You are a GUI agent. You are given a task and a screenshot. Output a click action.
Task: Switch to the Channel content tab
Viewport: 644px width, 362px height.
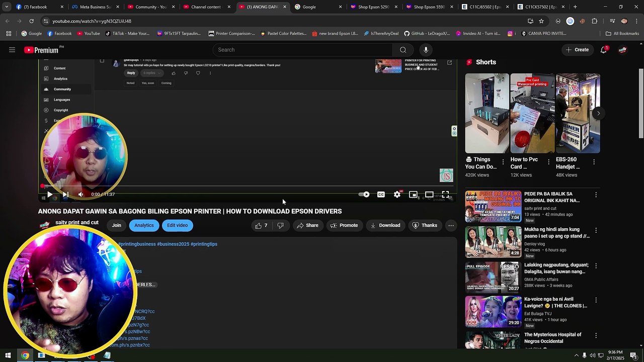point(205,7)
